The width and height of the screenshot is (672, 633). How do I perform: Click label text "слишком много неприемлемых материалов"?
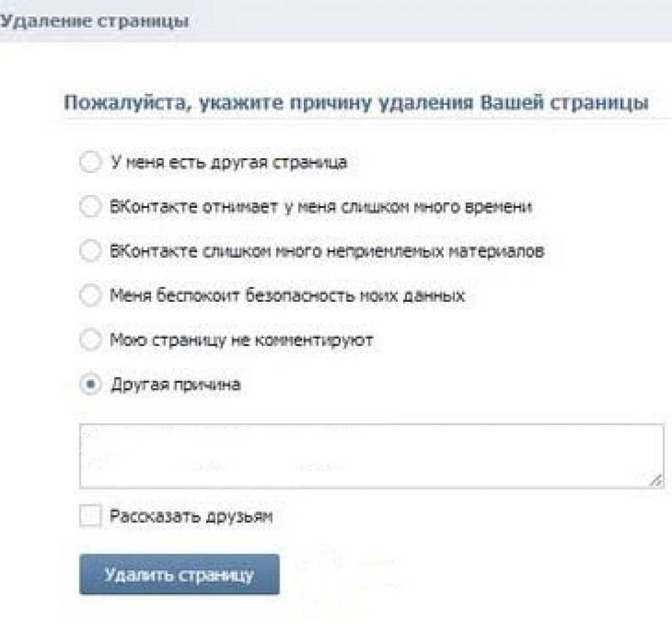[x=327, y=251]
